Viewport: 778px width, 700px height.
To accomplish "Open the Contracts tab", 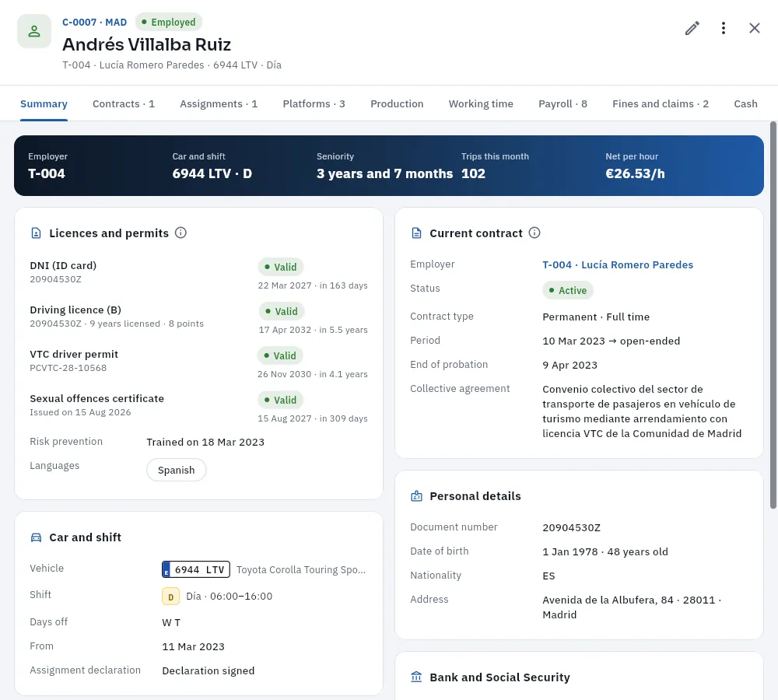I will 124,103.
